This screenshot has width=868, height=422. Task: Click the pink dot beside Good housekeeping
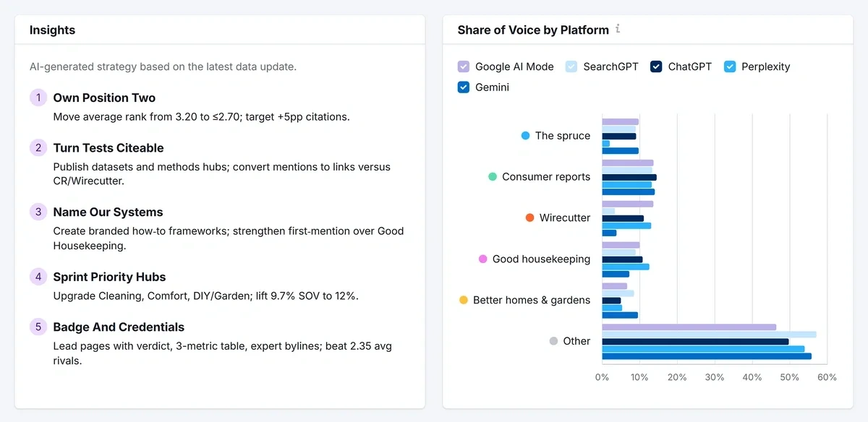483,259
